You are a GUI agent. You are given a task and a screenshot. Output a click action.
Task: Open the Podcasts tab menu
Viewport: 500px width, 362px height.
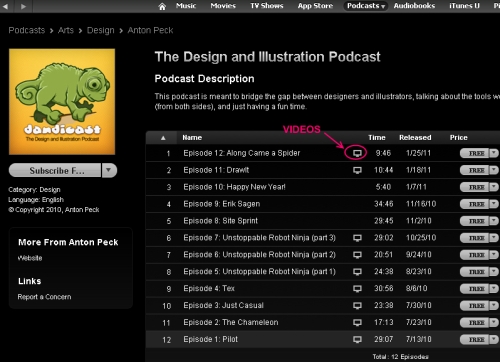pos(366,6)
